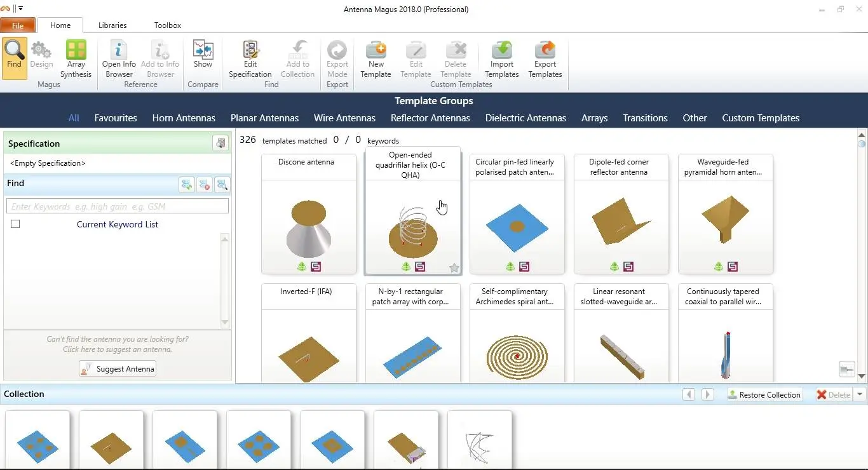
Task: Go to next collection item arrow
Action: [707, 394]
